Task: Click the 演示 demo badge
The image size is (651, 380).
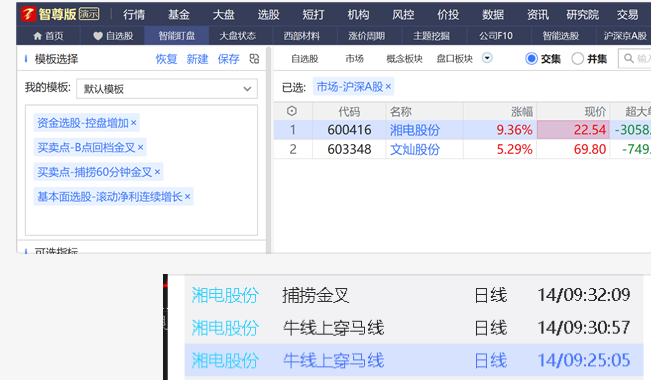Action: (x=89, y=14)
